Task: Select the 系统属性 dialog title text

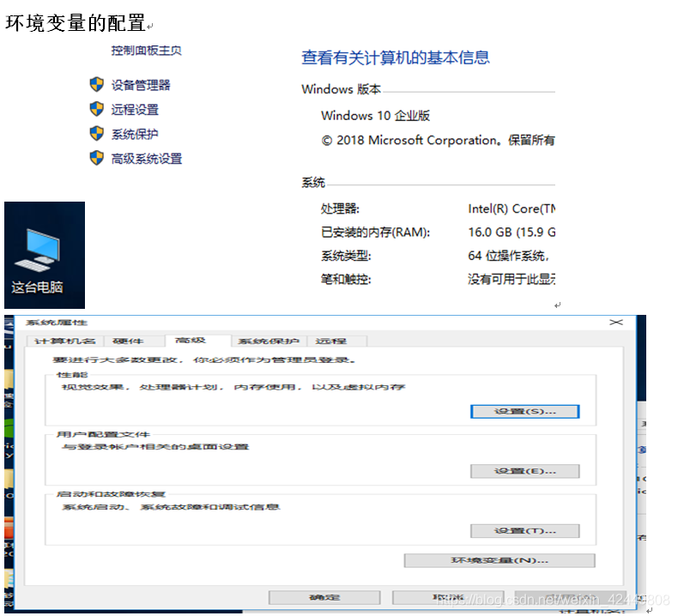Action: tap(57, 323)
